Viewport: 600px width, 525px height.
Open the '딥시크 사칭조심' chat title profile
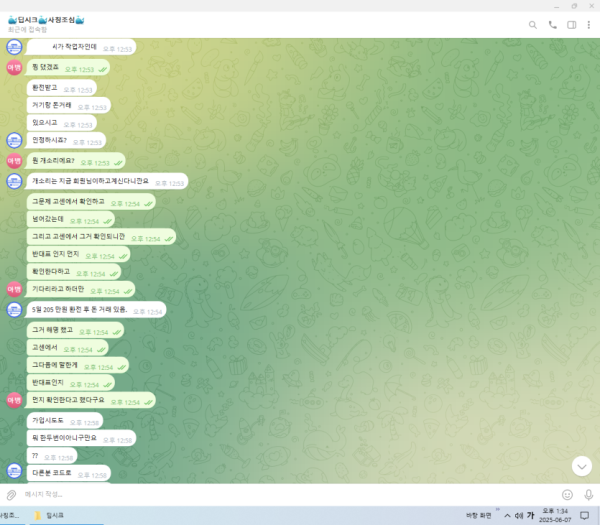(x=46, y=20)
